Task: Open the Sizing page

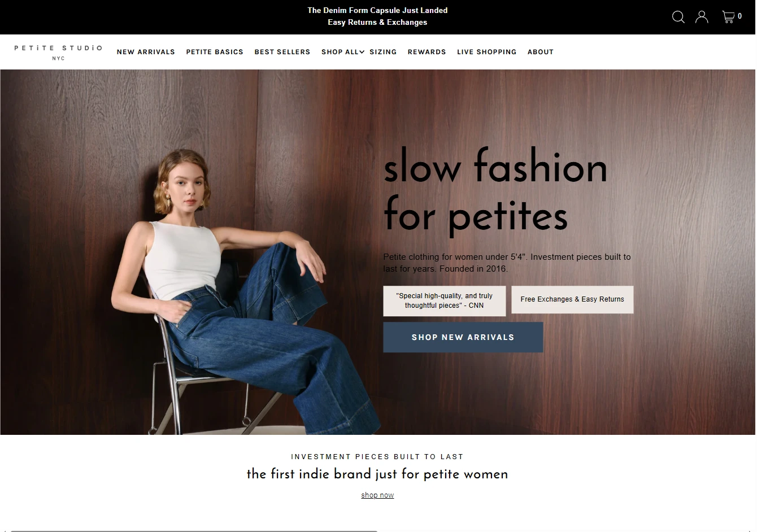Action: 383,52
